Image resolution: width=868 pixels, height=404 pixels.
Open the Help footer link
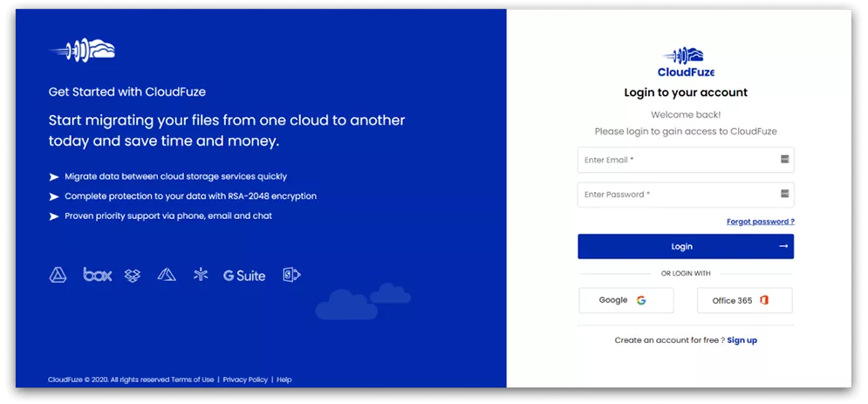(x=284, y=380)
